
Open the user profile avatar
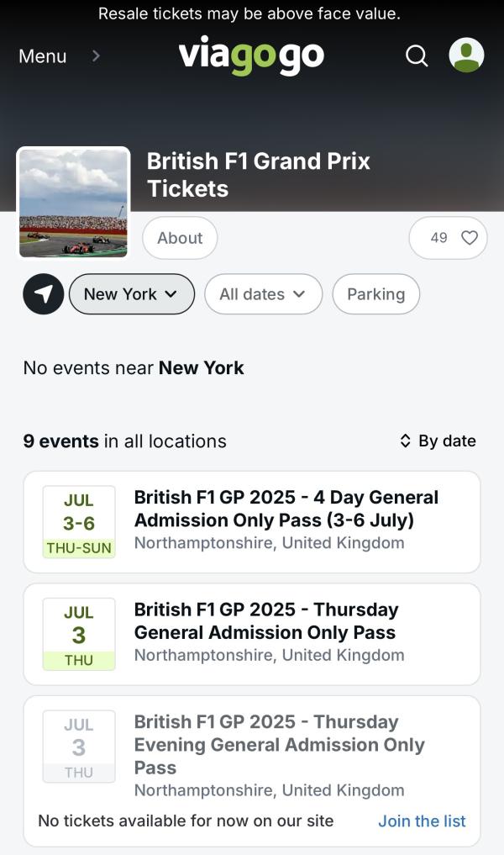[466, 55]
